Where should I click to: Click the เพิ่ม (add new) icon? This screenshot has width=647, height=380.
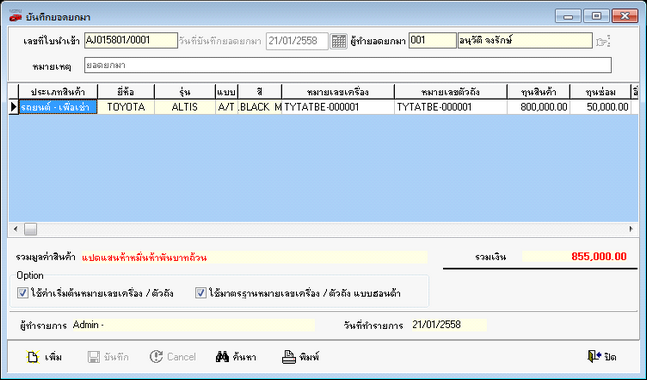click(x=33, y=357)
